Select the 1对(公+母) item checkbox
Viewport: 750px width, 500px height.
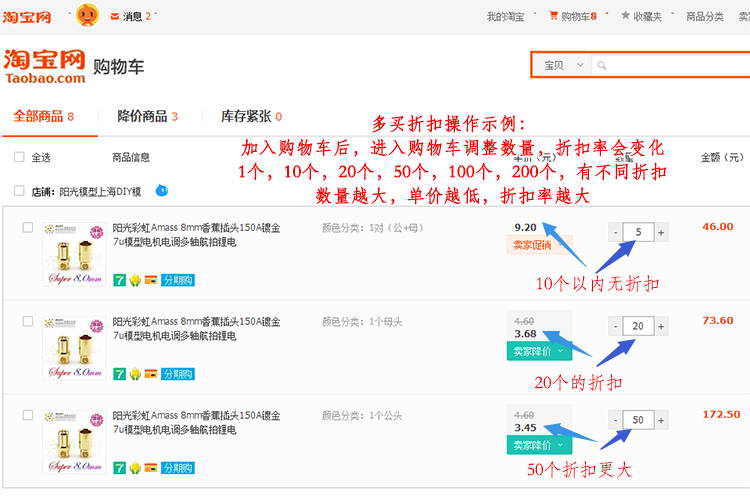pos(28,227)
